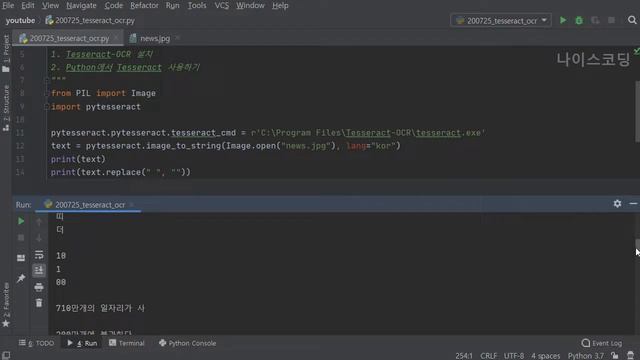Close the 200725_tesseract_ocr.py editor tab
The height and width of the screenshot is (360, 640).
pos(116,38)
